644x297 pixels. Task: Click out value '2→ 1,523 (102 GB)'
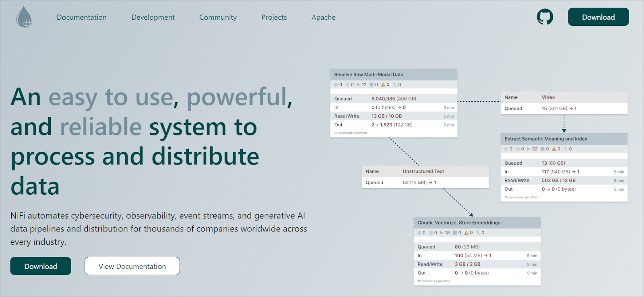pyautogui.click(x=392, y=125)
